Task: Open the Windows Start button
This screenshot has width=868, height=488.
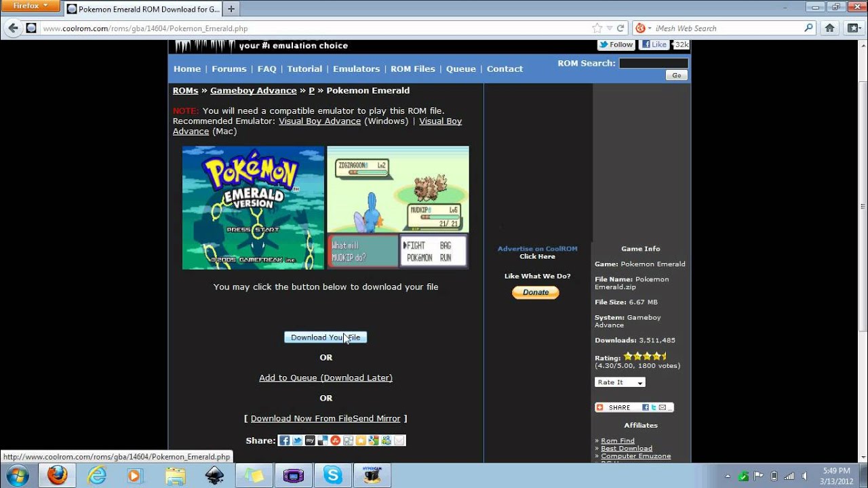Action: (x=17, y=476)
